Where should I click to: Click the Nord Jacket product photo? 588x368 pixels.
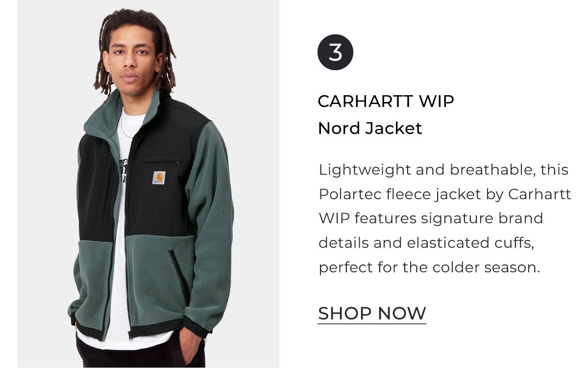(x=148, y=184)
